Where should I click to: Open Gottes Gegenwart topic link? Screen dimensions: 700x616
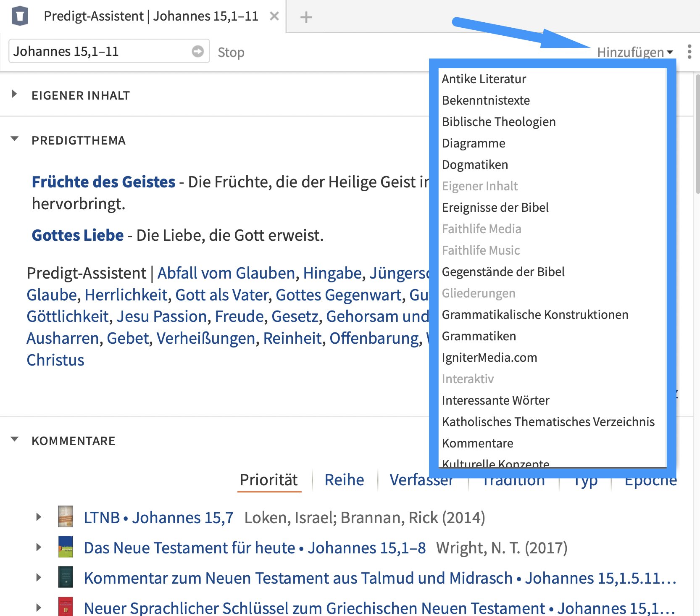click(339, 295)
